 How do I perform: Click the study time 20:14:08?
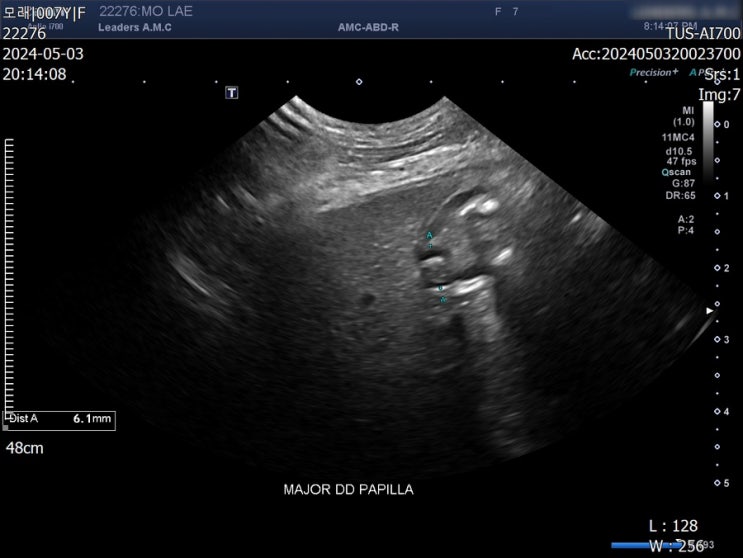tap(35, 74)
